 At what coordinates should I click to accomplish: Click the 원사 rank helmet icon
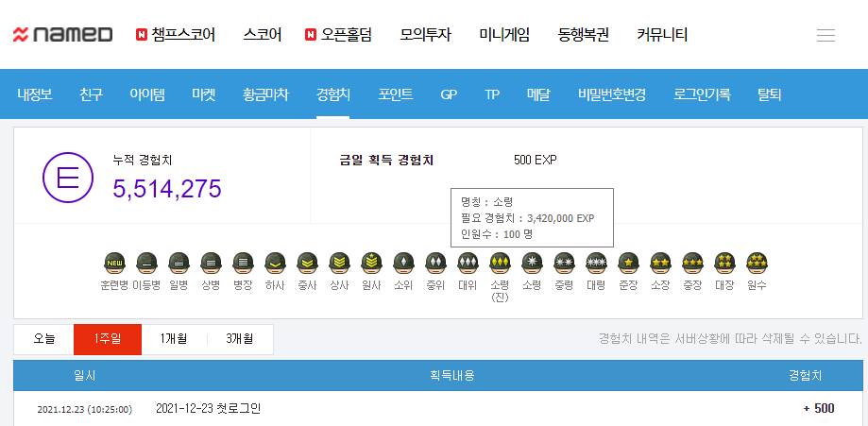pos(371,263)
